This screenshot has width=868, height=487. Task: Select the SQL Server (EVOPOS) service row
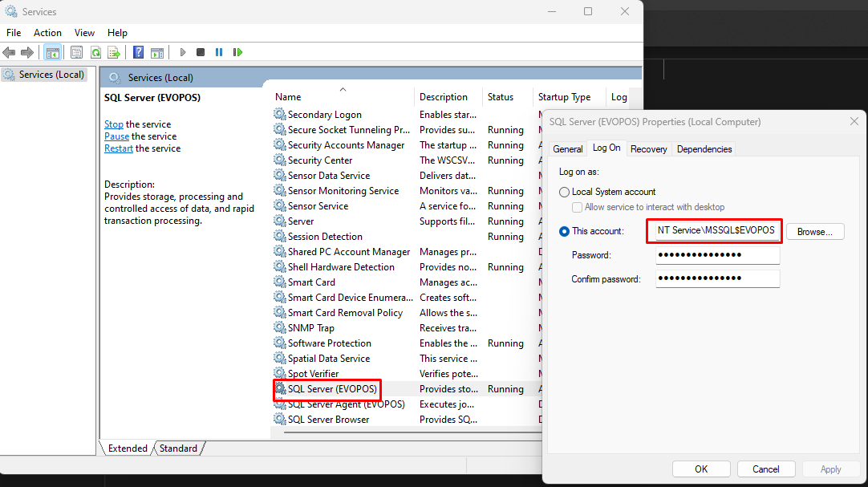point(407,389)
